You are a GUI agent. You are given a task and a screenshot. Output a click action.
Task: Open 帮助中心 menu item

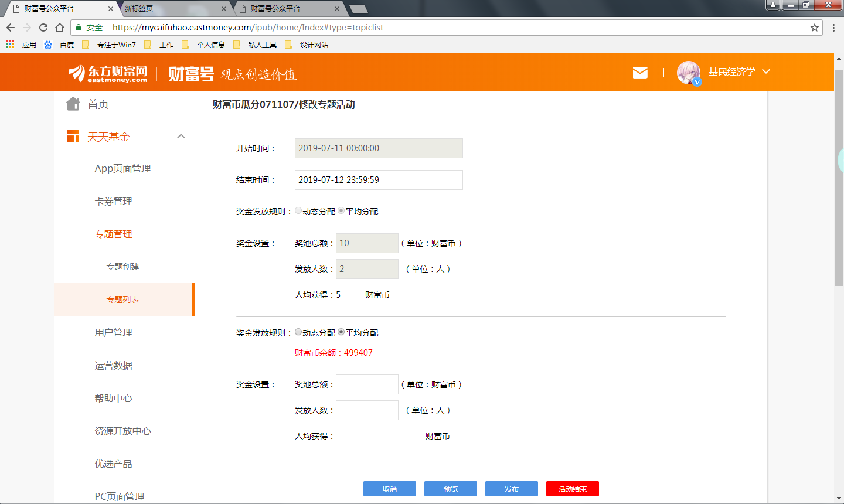click(114, 399)
